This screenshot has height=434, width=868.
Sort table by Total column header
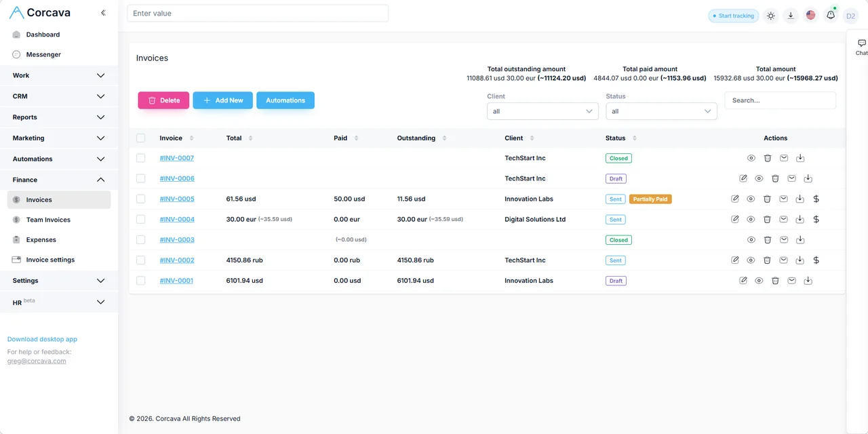tap(239, 138)
